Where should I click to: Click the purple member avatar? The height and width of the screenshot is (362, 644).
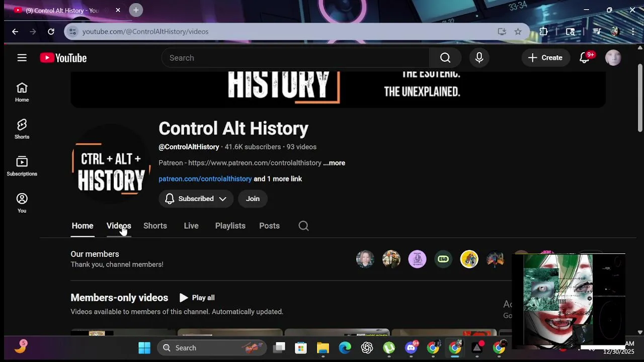[x=417, y=259]
